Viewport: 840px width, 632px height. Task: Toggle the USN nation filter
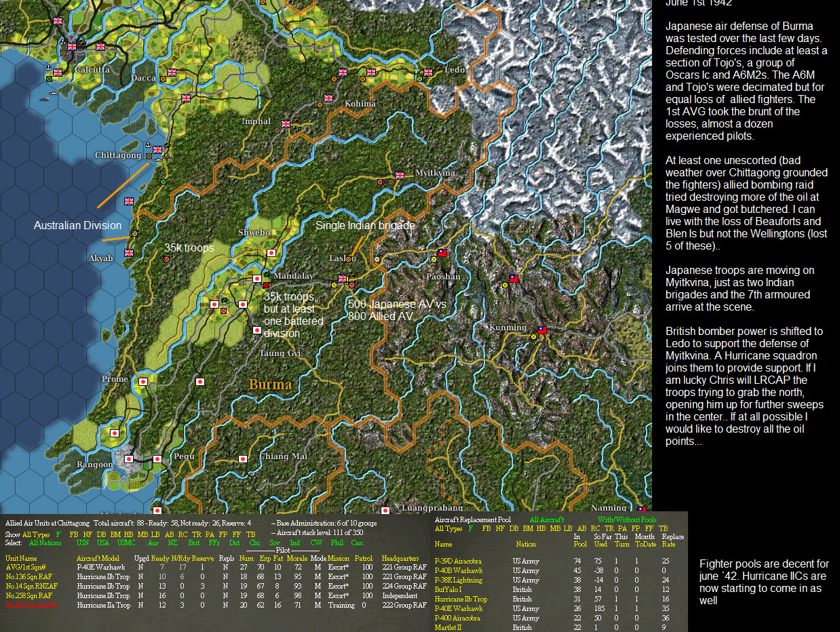pyautogui.click(x=83, y=543)
